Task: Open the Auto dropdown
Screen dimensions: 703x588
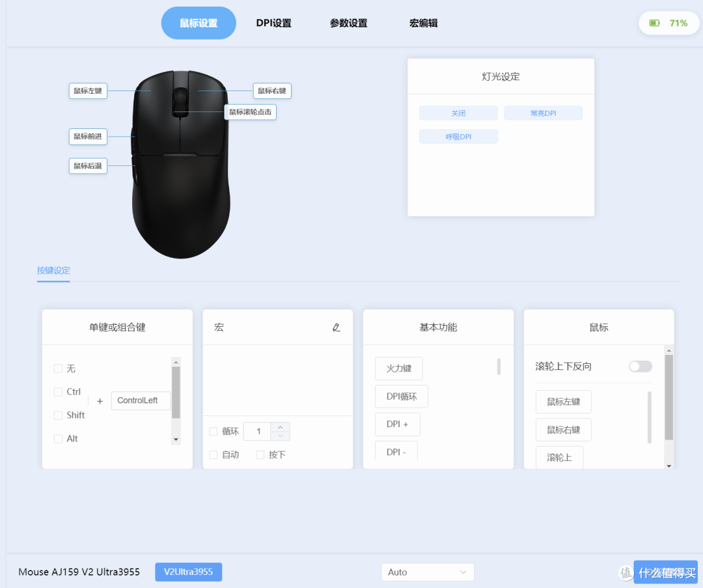Action: click(x=428, y=572)
